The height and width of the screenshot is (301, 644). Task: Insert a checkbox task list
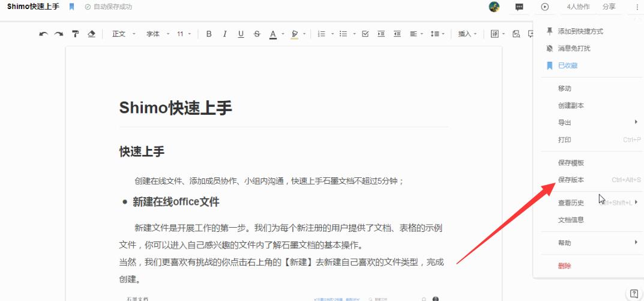(365, 34)
